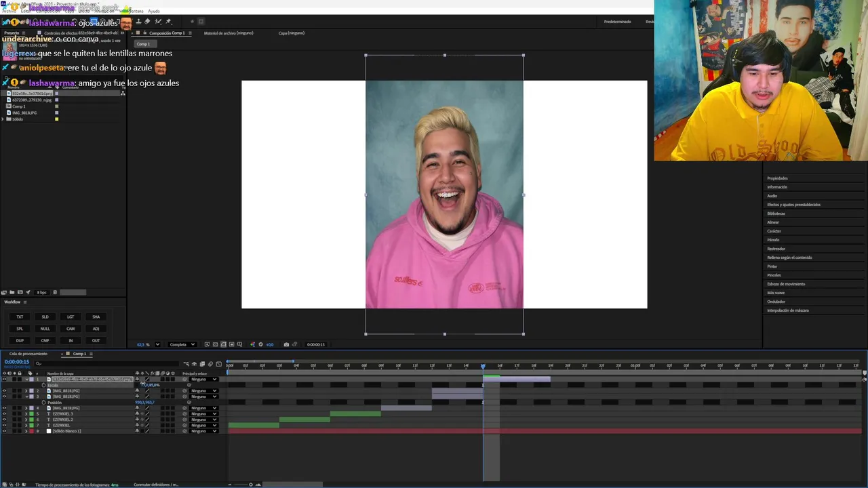Select IMG_8818.JPG in Project panel
Image resolution: width=868 pixels, height=488 pixels.
(x=24, y=113)
